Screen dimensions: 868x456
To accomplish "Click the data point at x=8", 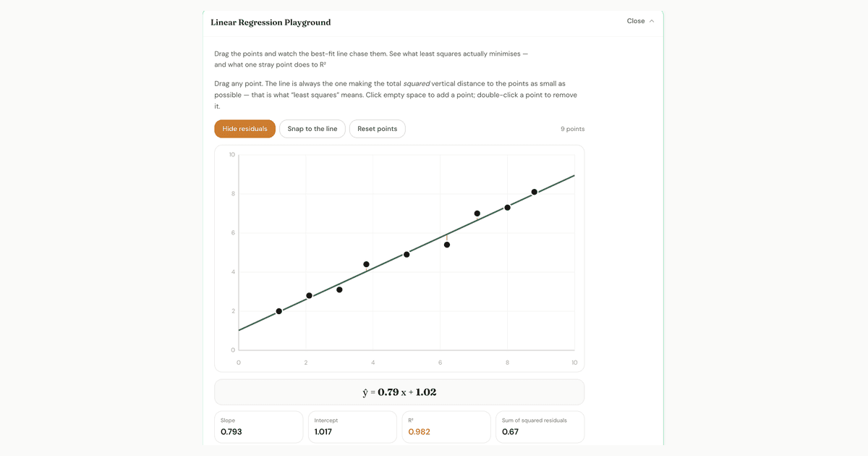I will tap(508, 208).
